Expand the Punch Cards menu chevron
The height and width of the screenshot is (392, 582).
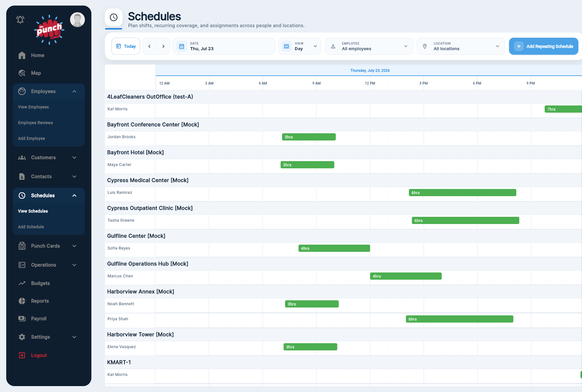pos(74,246)
